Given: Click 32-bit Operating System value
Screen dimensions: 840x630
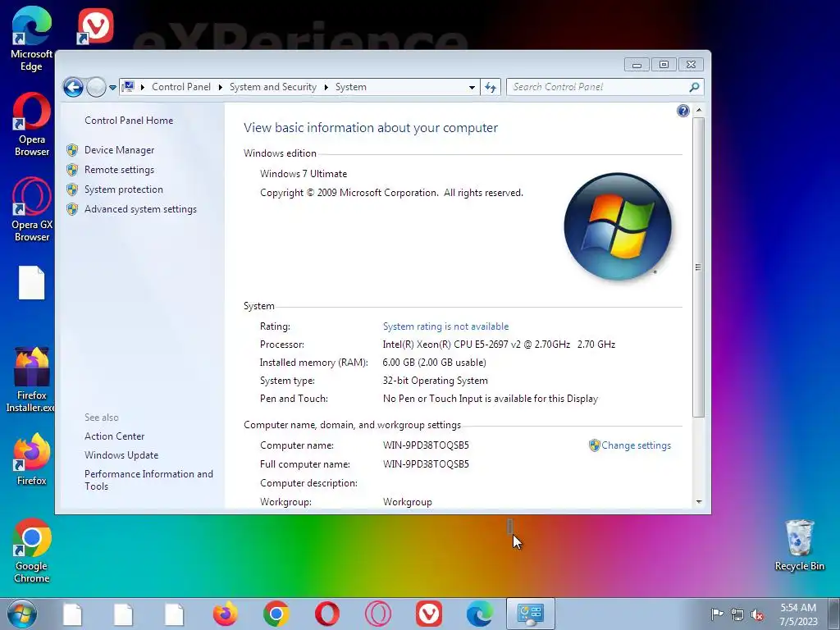Looking at the screenshot, I should pyautogui.click(x=435, y=381).
